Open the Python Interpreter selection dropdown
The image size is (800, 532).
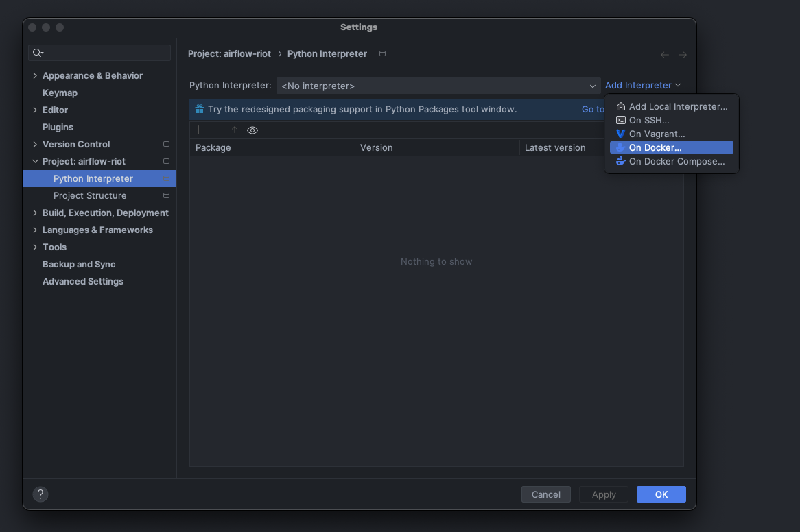pyautogui.click(x=592, y=86)
